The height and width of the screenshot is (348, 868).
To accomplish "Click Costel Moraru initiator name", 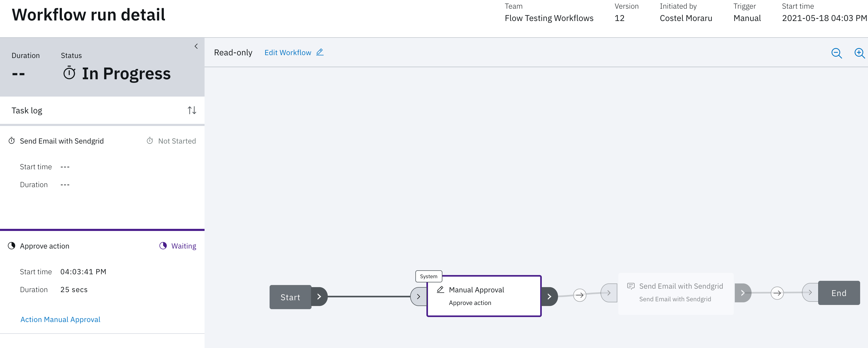I will click(x=686, y=18).
